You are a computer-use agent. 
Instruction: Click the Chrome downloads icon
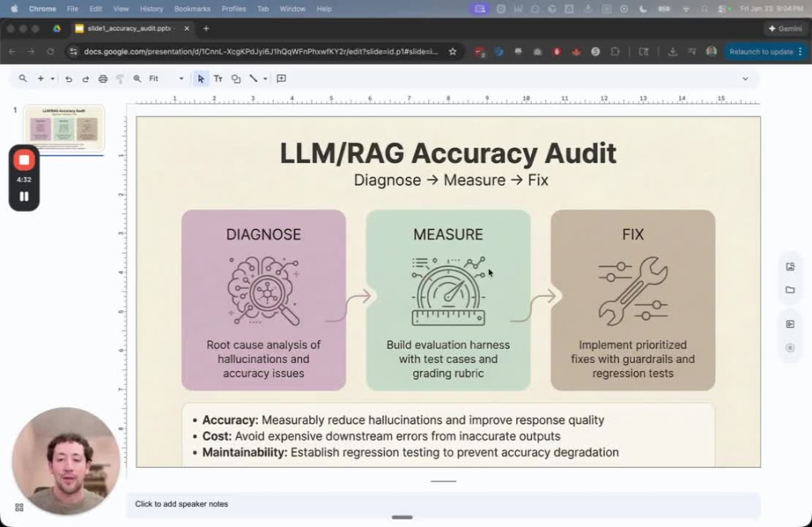(672, 51)
